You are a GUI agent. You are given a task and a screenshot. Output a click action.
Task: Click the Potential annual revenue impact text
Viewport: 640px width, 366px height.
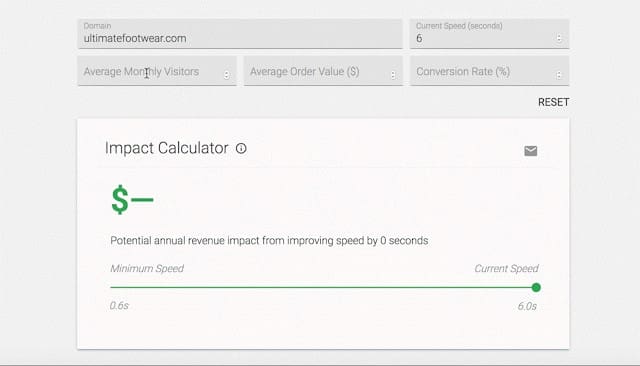point(269,241)
